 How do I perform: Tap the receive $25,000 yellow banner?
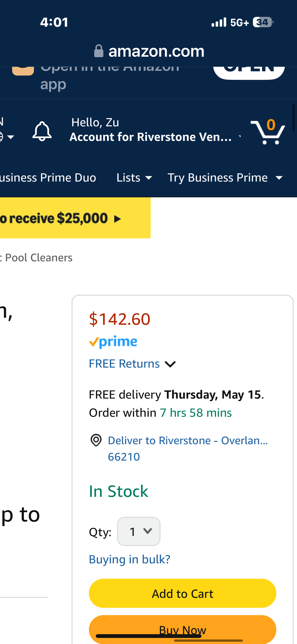coord(75,218)
